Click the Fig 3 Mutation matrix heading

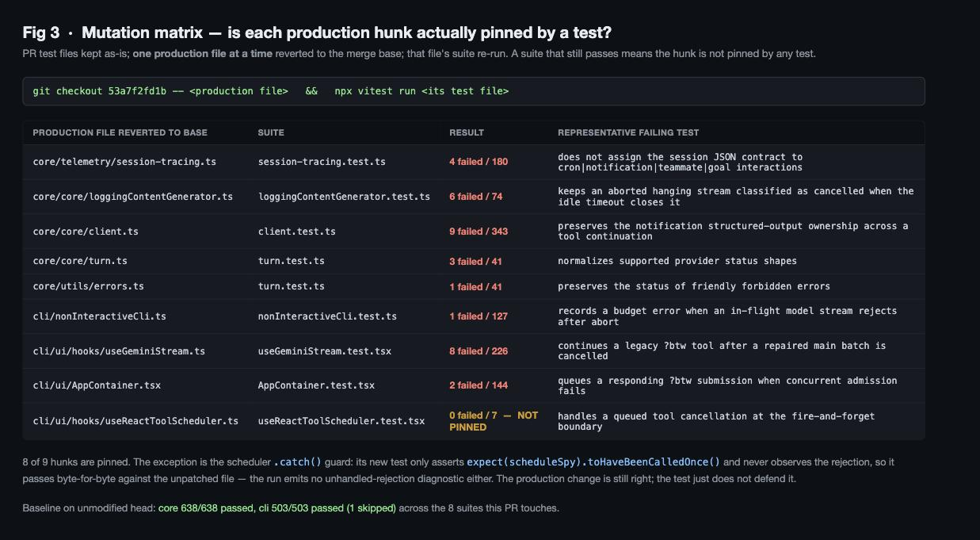tap(317, 33)
